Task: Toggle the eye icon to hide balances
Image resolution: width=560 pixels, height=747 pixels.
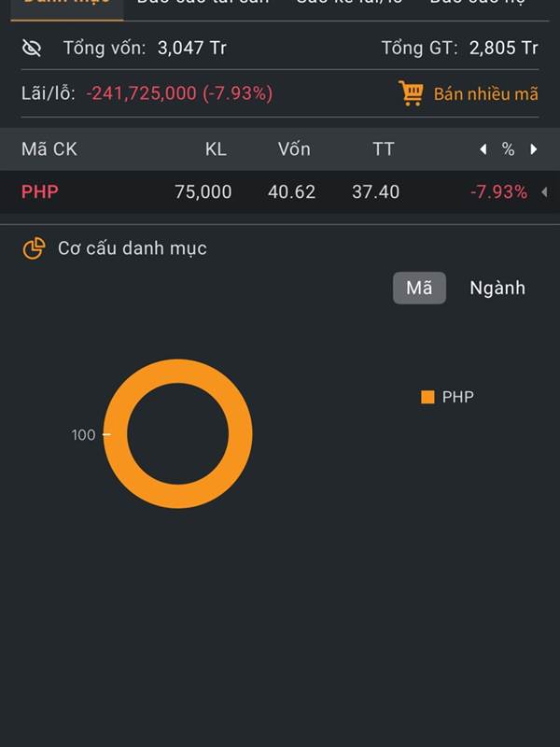Action: click(32, 48)
